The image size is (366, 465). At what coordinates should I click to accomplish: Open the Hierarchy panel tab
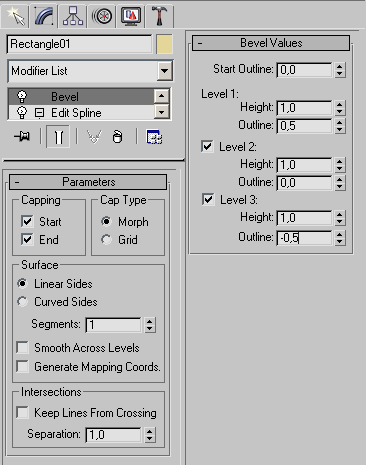[x=73, y=15]
